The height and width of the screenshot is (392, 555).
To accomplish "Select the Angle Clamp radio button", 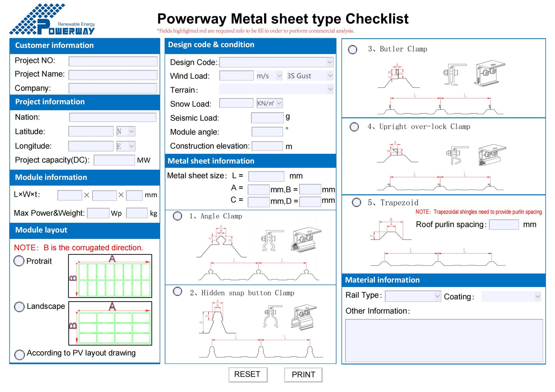I will coord(177,216).
